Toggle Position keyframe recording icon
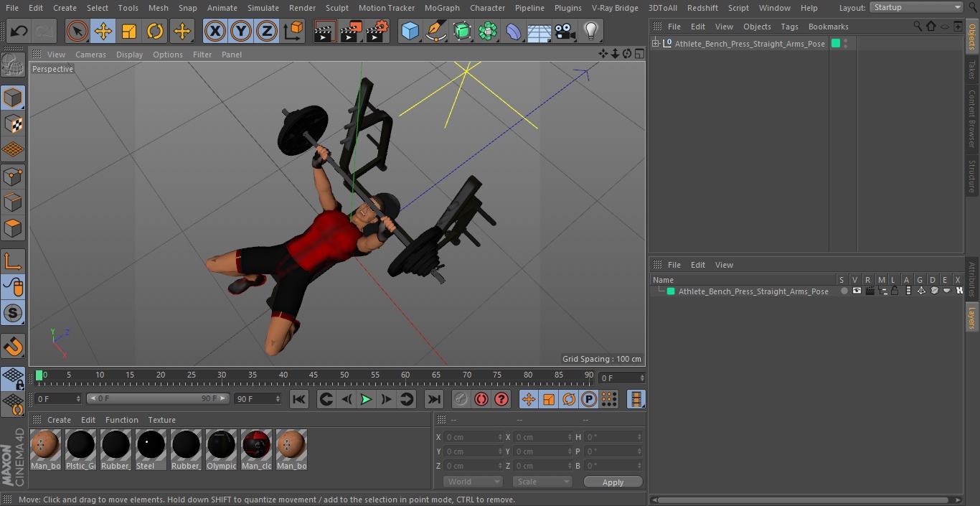This screenshot has width=980, height=506. (529, 399)
